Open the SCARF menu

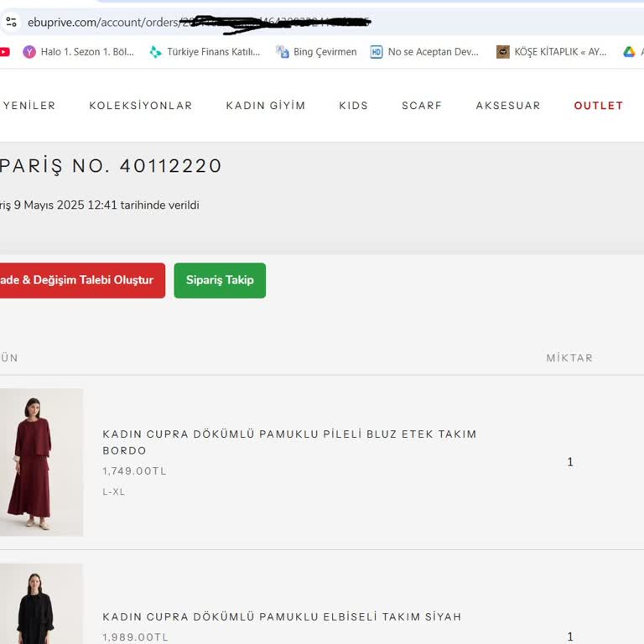pos(422,106)
